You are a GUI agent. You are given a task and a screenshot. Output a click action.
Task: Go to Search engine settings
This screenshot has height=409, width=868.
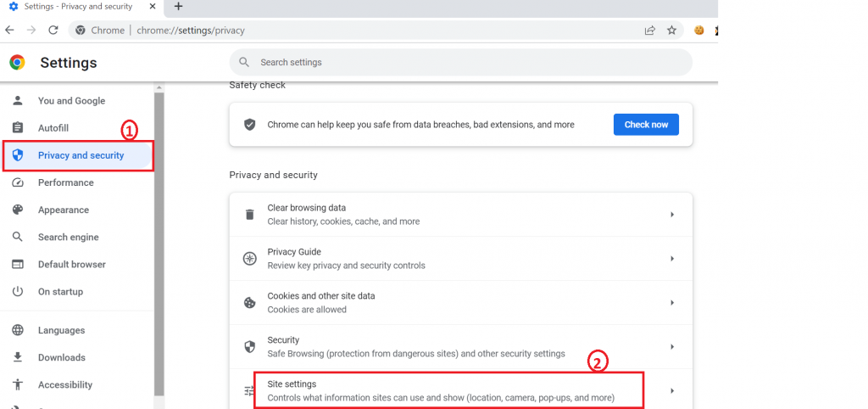(x=68, y=237)
